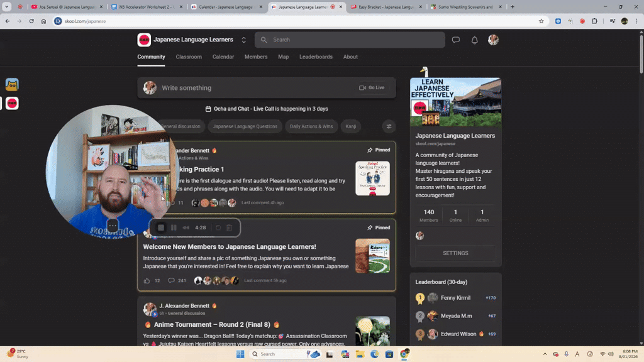Click the Pinned pin icon on Welcome post
Viewport: 644px width, 362px height.
pos(370,228)
